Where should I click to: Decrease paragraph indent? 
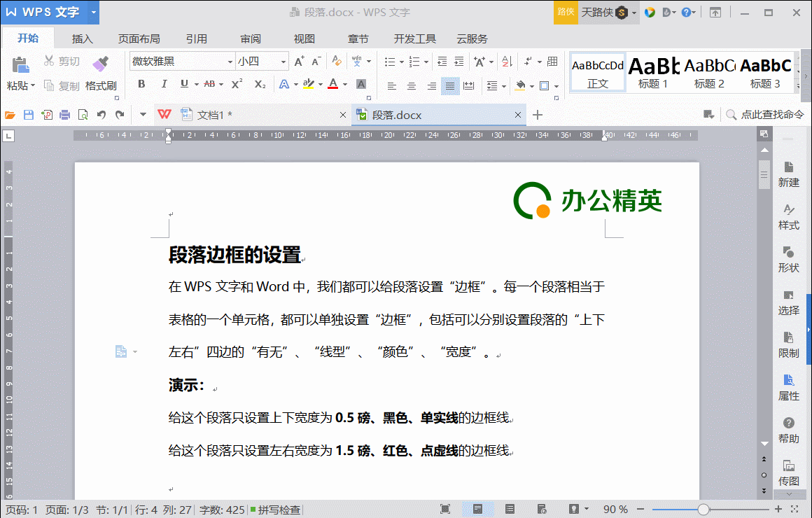(442, 62)
